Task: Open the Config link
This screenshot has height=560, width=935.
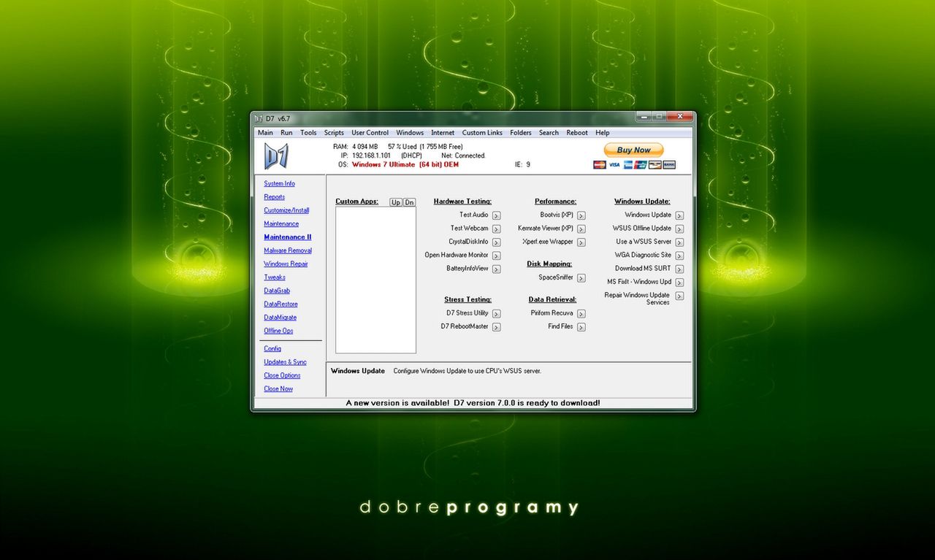Action: point(272,349)
